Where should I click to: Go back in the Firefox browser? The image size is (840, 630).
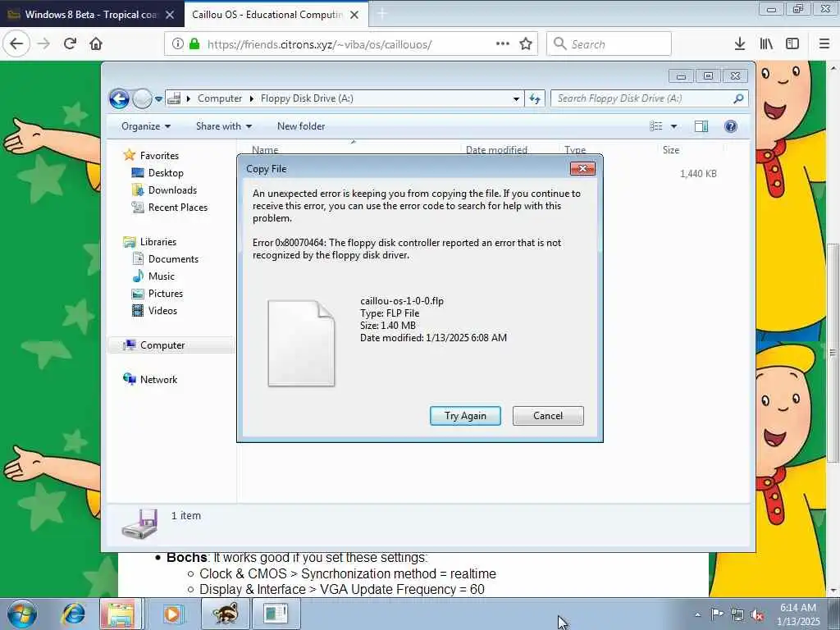(x=16, y=43)
